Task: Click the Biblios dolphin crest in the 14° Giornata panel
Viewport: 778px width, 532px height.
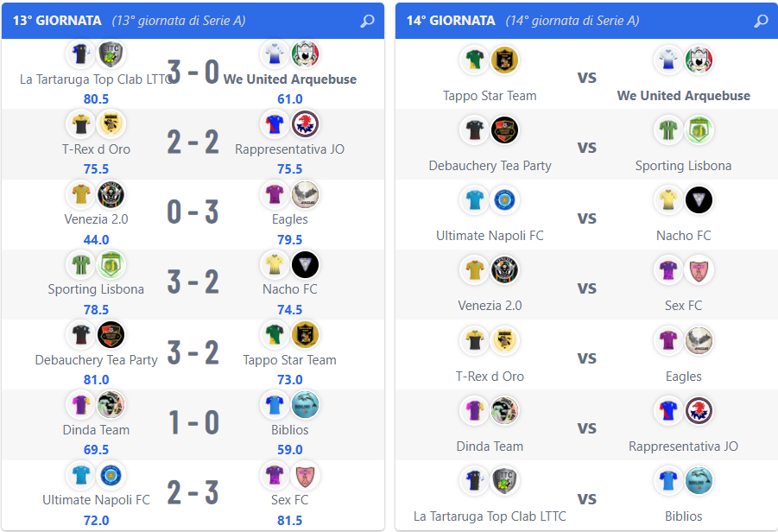Action: pos(699,480)
